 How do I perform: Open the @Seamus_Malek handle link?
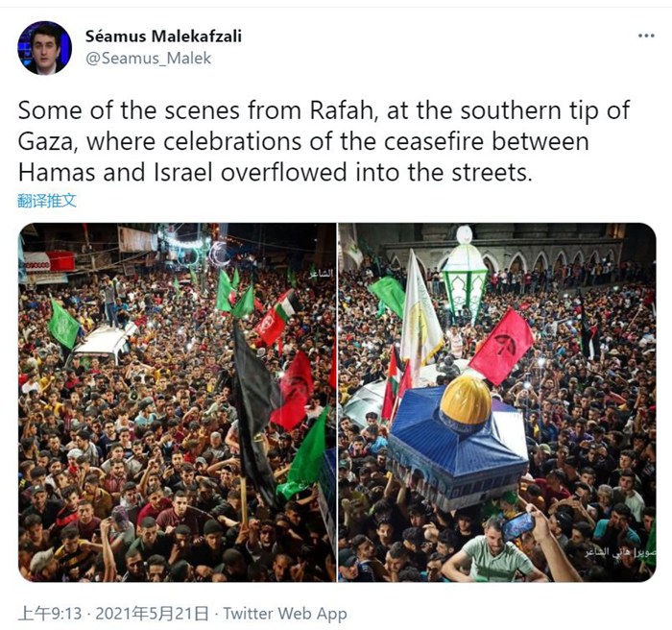pyautogui.click(x=148, y=59)
